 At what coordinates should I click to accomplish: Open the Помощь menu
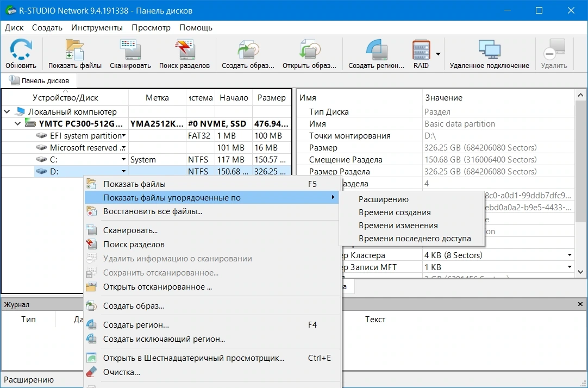coord(196,28)
